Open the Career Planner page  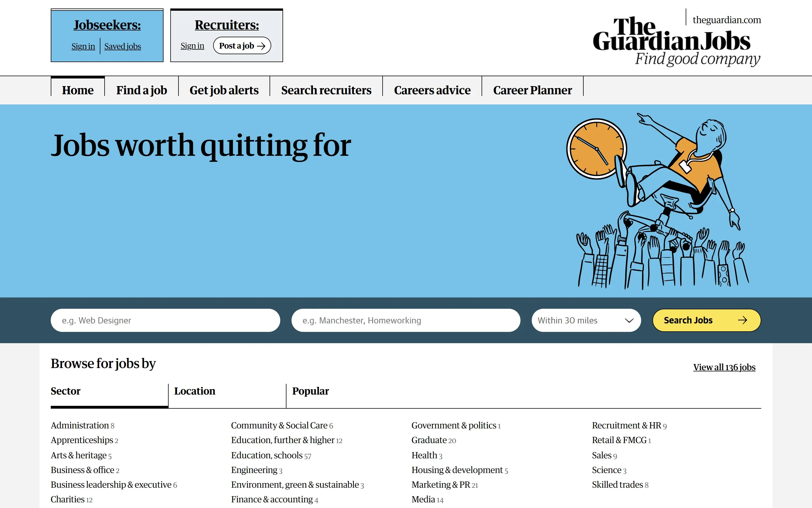[533, 90]
